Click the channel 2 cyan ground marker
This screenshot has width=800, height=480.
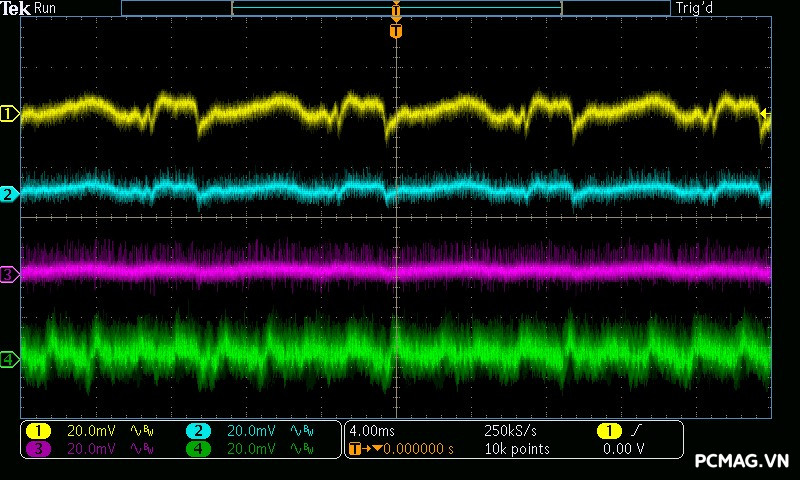(9, 194)
